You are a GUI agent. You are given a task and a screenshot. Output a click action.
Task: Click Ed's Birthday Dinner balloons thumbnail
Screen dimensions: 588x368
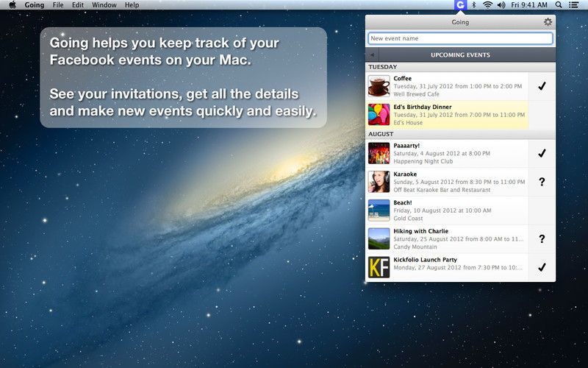pyautogui.click(x=379, y=115)
